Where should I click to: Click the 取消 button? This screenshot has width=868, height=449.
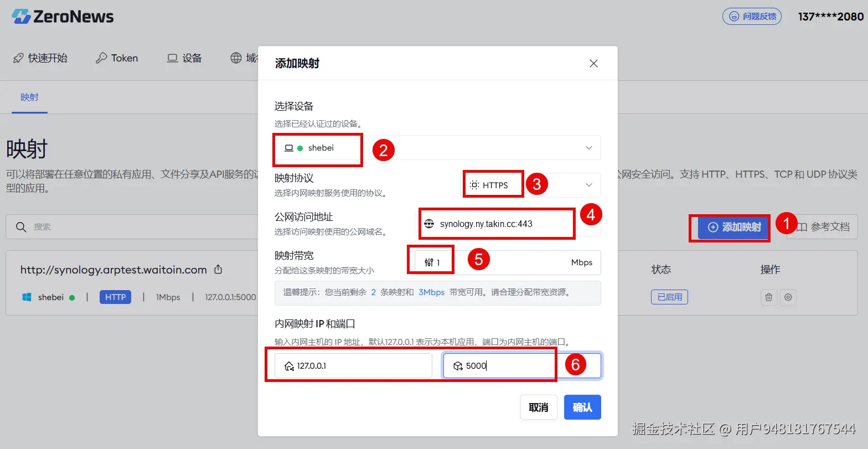[539, 407]
